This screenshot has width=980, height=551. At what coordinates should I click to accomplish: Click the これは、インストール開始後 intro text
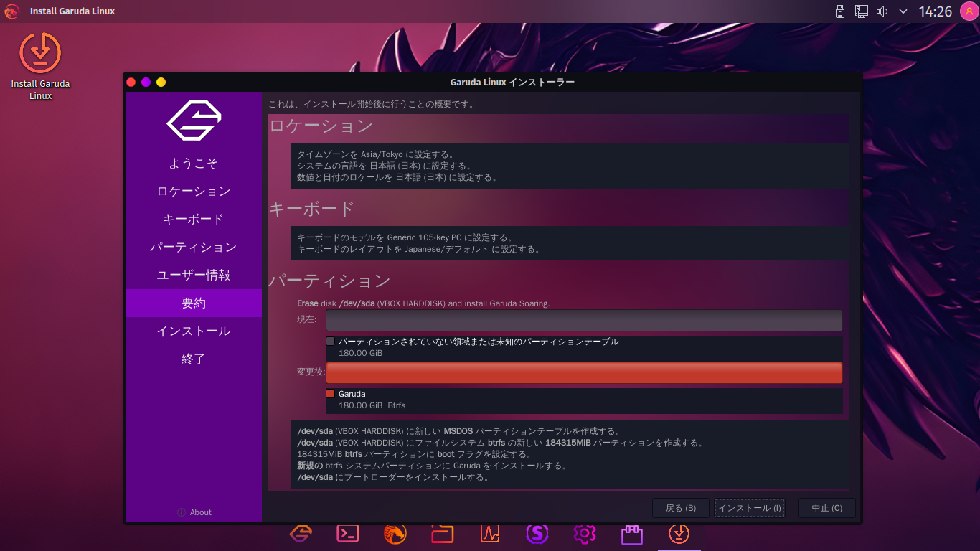coord(372,105)
